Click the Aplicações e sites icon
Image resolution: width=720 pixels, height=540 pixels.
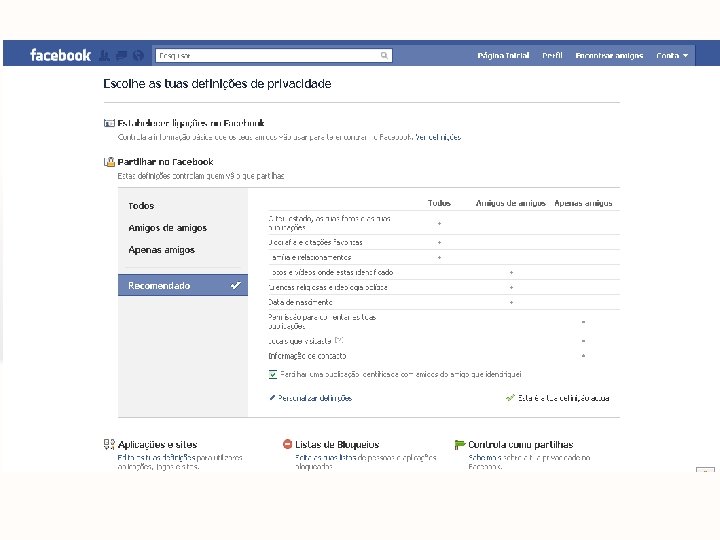(109, 444)
